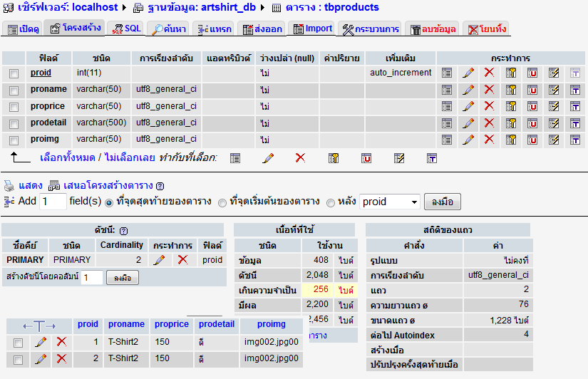Click the unique icon for prodetail field
588x379 pixels.
[x=532, y=123]
